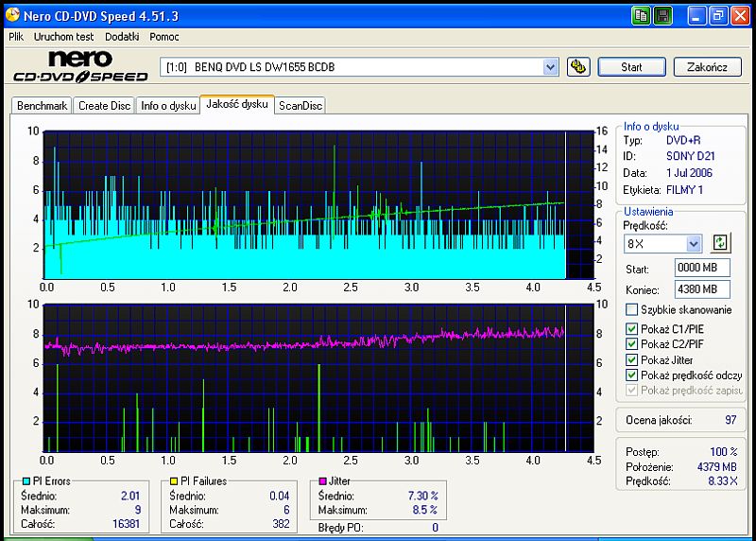The height and width of the screenshot is (541, 756).
Task: Click the DVD+R disc type value
Action: tap(683, 140)
